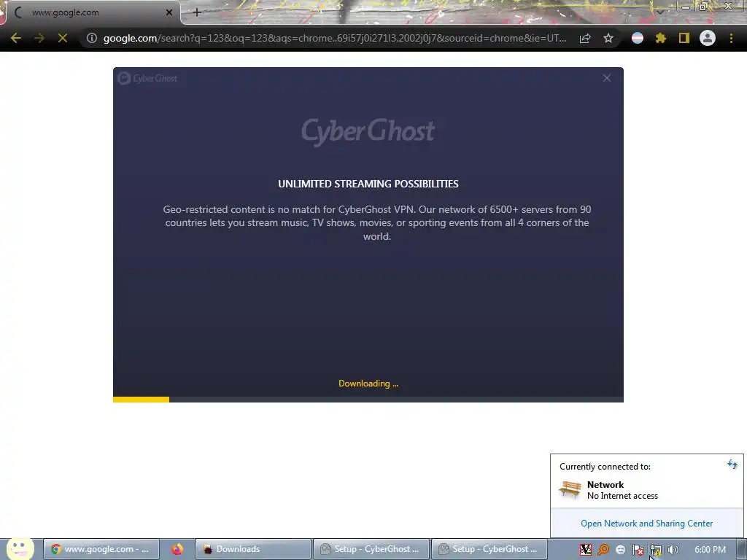Switch to first Setup - CyberGhost taskbar button
Screen dimensions: 747x560
pos(371,549)
